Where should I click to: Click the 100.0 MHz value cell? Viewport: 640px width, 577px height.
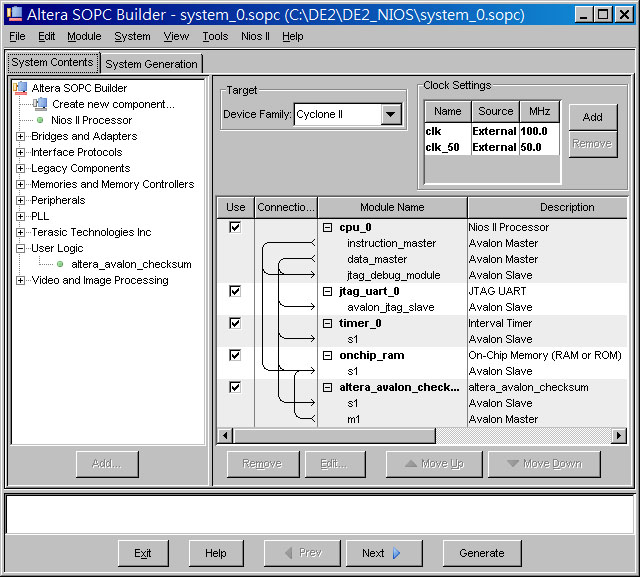point(539,131)
